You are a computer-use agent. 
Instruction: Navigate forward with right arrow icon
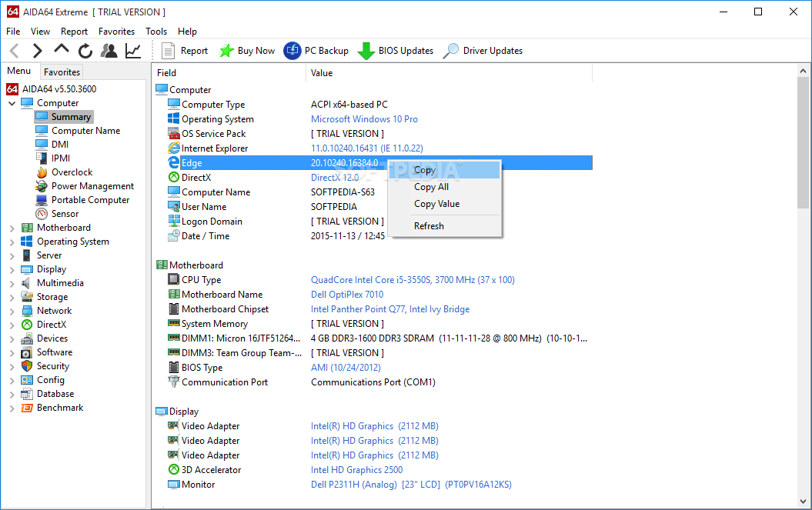click(37, 51)
